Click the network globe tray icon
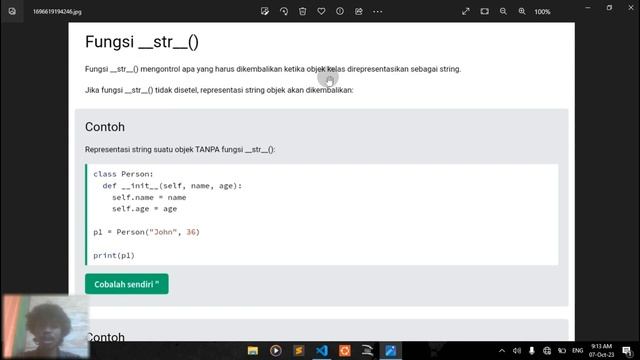 pyautogui.click(x=547, y=351)
